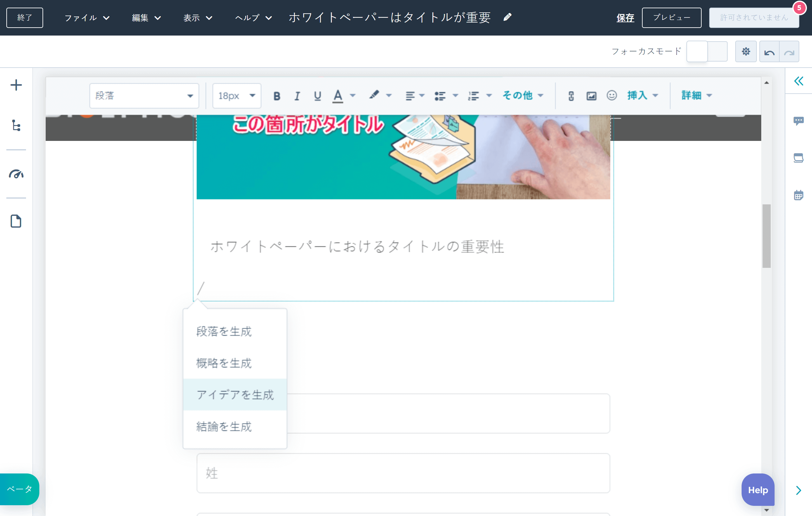The width and height of the screenshot is (812, 516).
Task: Open the 編集 menu
Action: click(146, 17)
